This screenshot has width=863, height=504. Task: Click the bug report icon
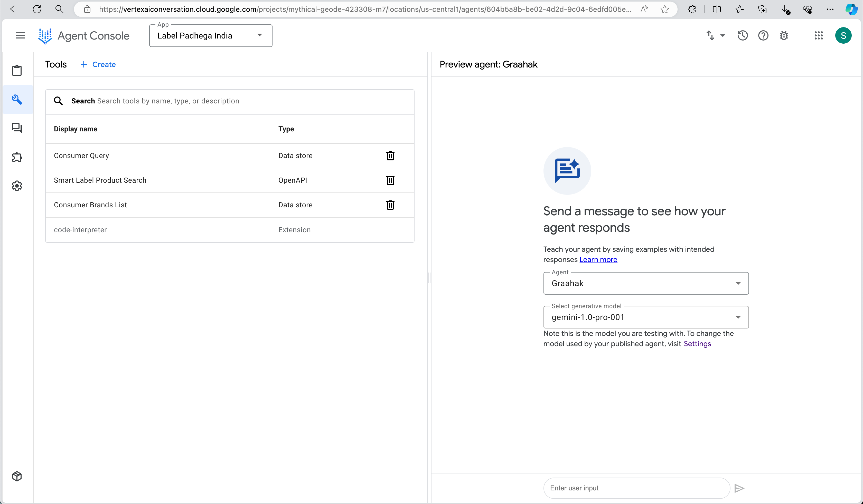(784, 36)
